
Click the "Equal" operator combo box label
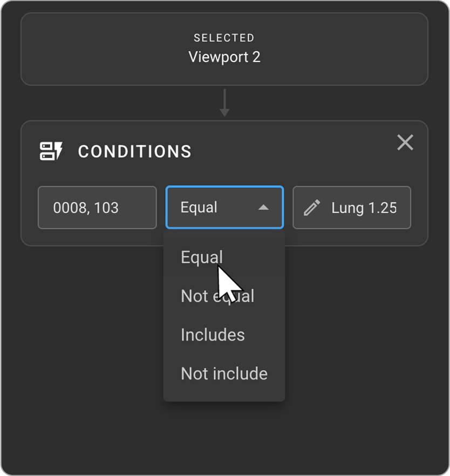pos(199,208)
